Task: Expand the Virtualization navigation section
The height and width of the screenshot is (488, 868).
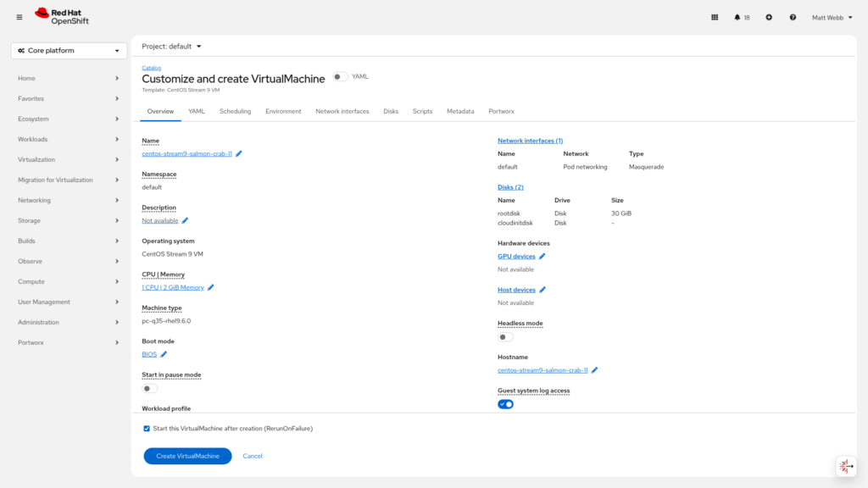Action: coord(70,159)
